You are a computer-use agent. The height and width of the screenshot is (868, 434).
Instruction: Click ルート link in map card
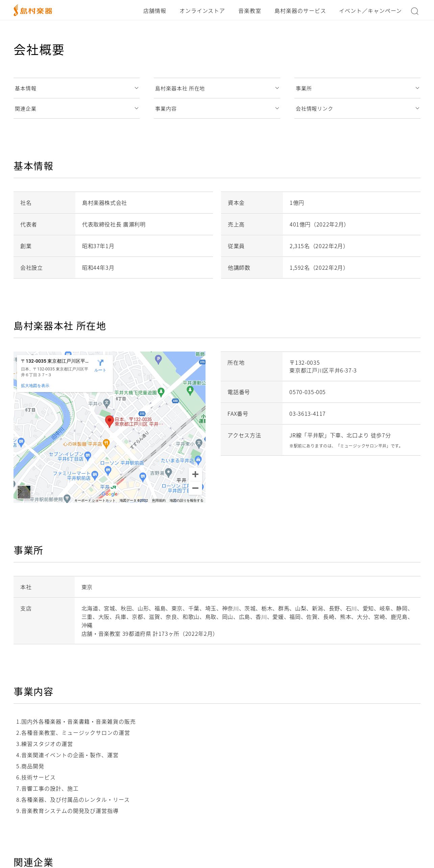pyautogui.click(x=100, y=370)
